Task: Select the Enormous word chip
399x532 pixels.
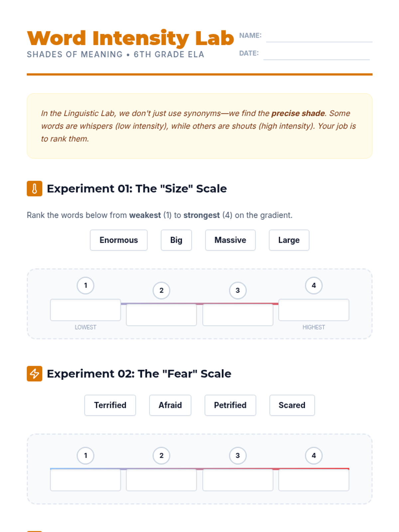Action: 119,240
